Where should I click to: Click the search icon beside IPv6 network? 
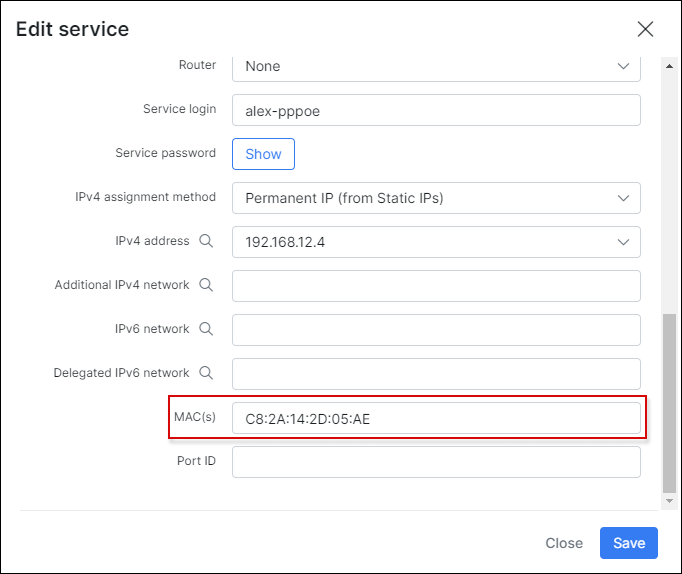point(206,329)
